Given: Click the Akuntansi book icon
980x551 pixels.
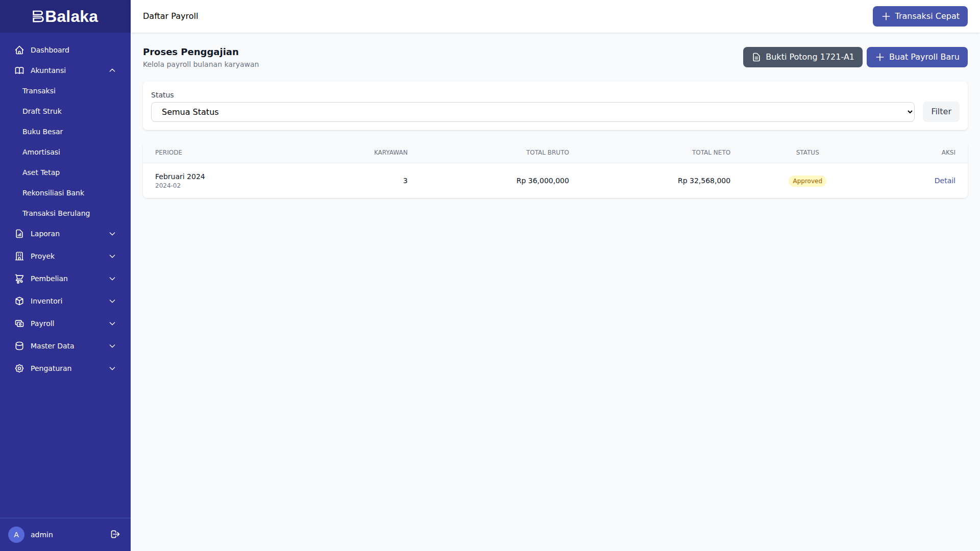Looking at the screenshot, I should click(19, 70).
